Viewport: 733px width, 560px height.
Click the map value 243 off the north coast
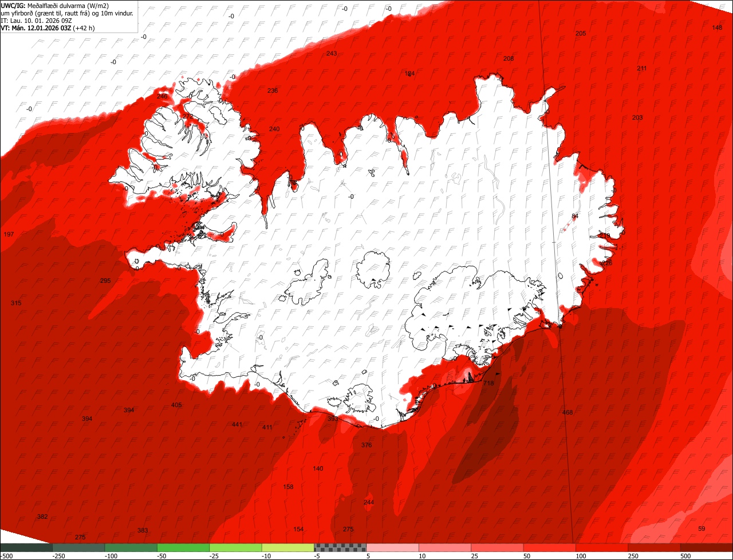pyautogui.click(x=332, y=53)
